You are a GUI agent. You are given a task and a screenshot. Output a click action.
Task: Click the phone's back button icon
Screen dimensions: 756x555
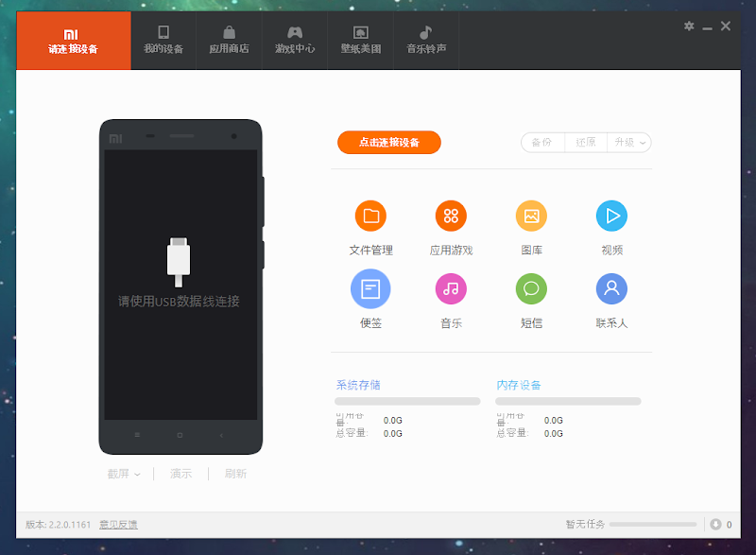pos(221,435)
